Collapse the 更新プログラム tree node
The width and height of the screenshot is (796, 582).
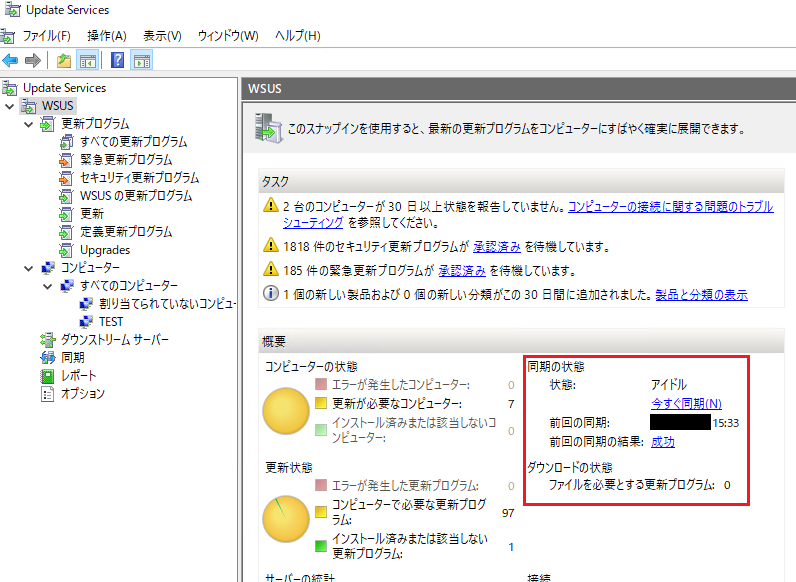28,124
